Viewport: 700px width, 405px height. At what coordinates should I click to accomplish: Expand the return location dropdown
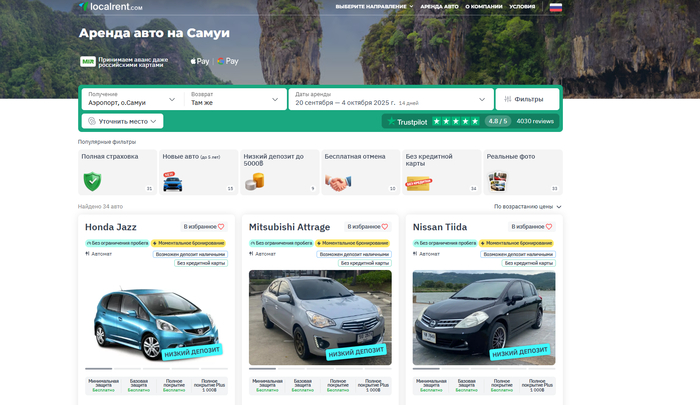[235, 99]
